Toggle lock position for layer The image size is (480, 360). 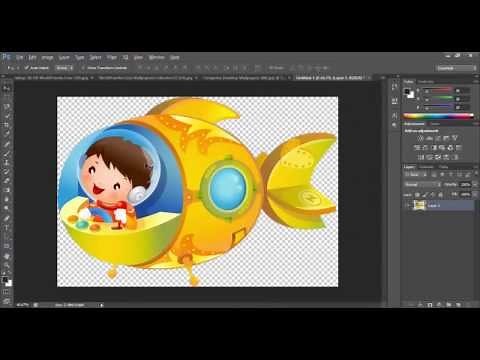(x=432, y=194)
